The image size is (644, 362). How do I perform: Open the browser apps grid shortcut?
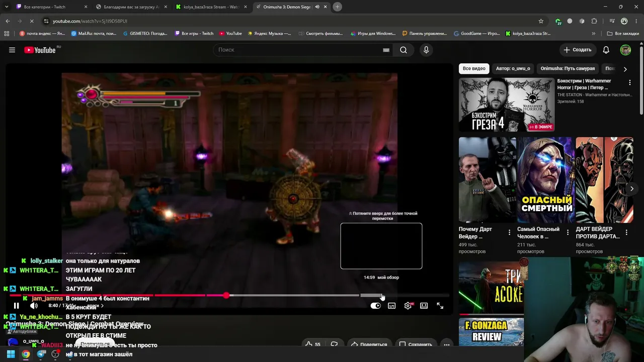point(7,34)
